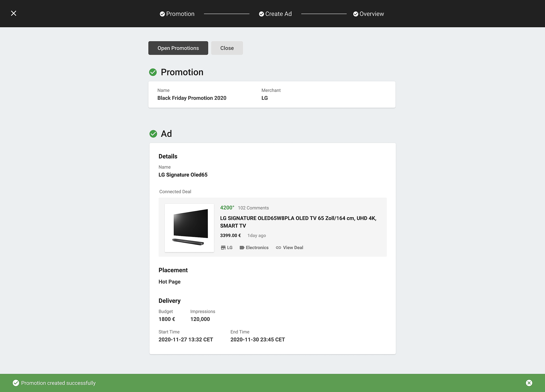Screen dimensions: 545x392
Task: Click the green checkmark beside Promotion heading
Action: [153, 72]
